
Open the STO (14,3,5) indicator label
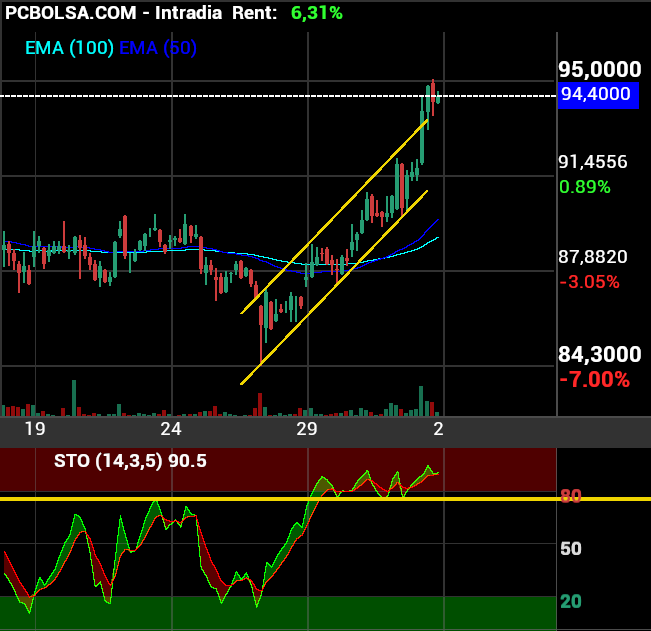(x=130, y=461)
